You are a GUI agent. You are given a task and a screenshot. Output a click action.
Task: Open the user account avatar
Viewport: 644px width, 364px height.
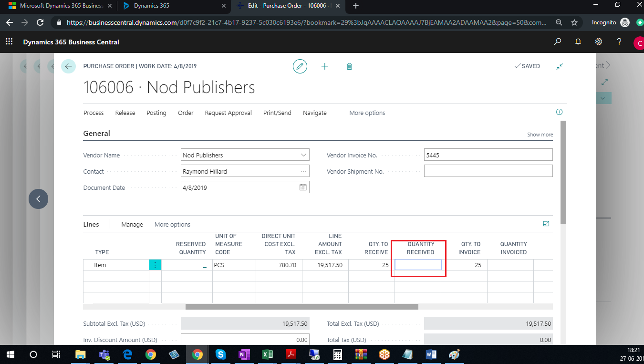(x=638, y=43)
